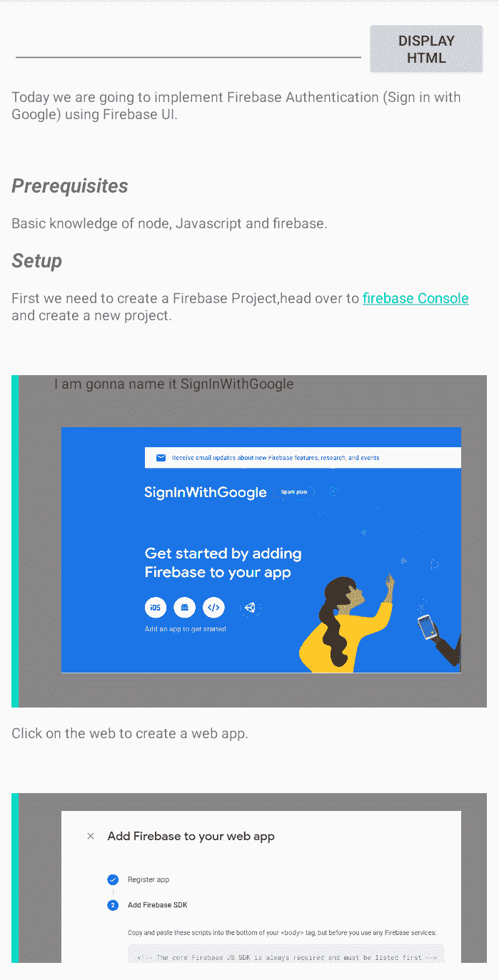This screenshot has height=980, width=499.
Task: Open the firebase Console link
Action: (x=415, y=298)
